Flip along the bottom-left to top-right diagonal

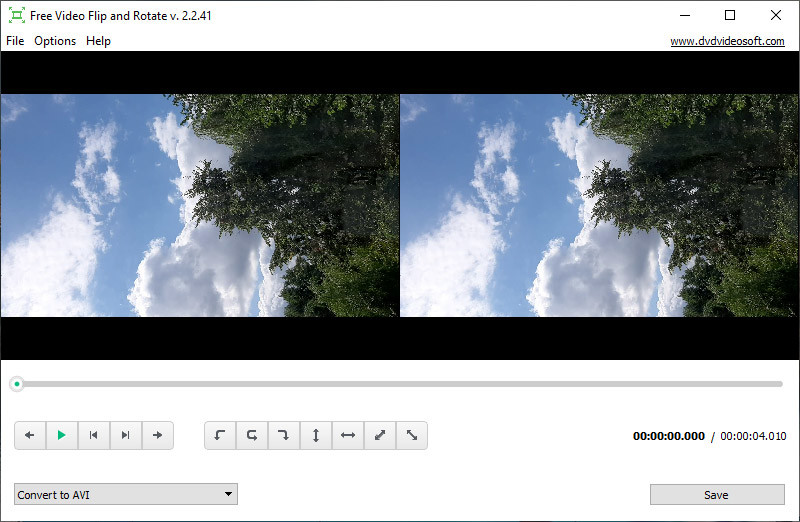[380, 435]
